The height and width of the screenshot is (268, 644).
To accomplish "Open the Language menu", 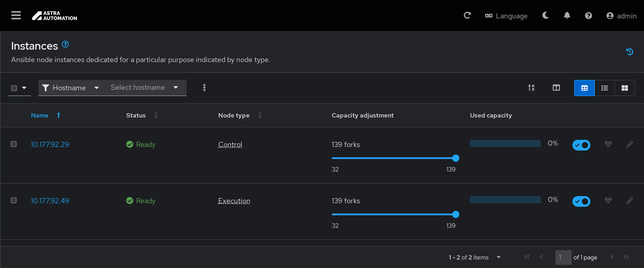I will tap(506, 16).
